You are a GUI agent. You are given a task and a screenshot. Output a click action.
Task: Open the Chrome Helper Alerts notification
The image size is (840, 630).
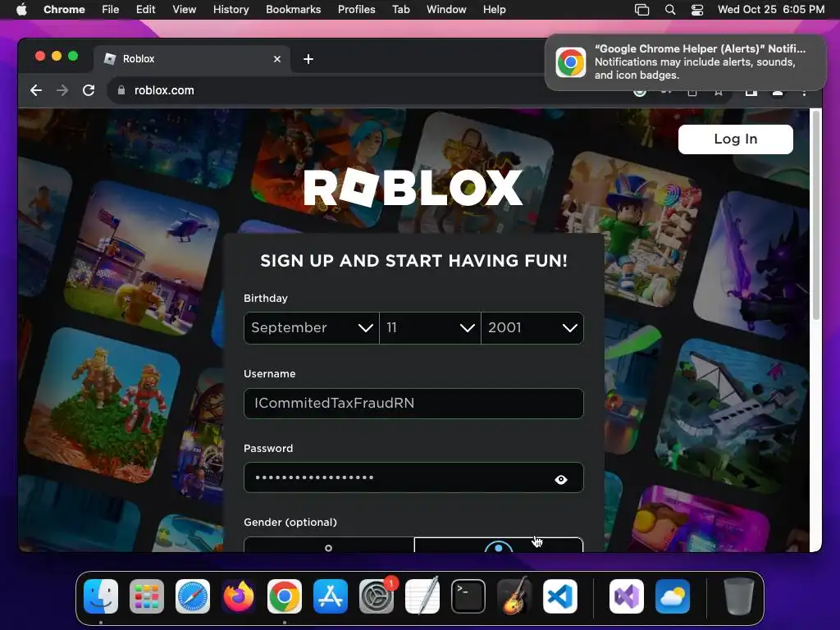686,62
